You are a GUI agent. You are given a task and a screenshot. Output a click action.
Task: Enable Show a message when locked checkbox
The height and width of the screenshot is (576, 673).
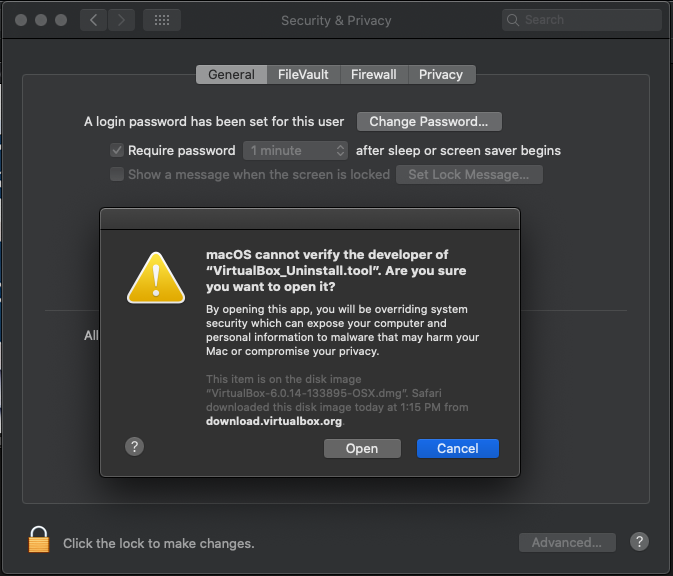[117, 174]
